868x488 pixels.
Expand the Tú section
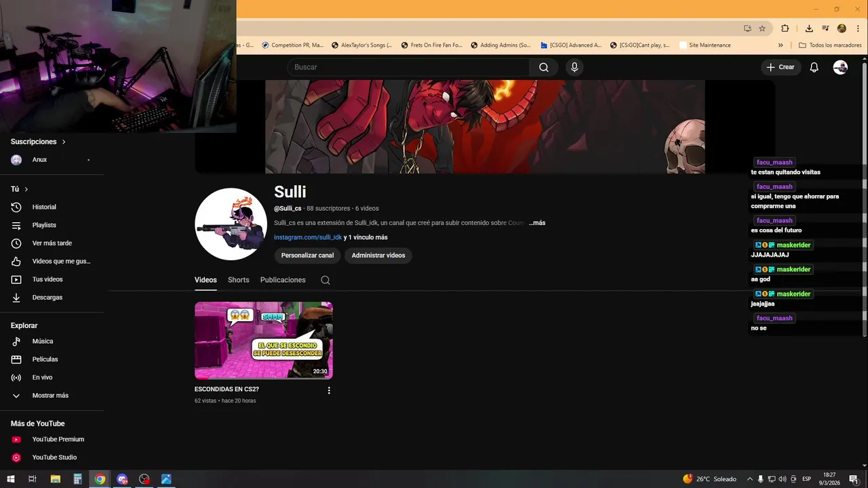pyautogui.click(x=19, y=189)
